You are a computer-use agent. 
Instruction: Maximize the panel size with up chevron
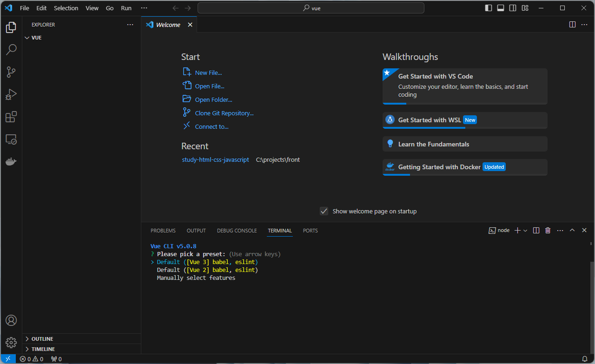572,231
